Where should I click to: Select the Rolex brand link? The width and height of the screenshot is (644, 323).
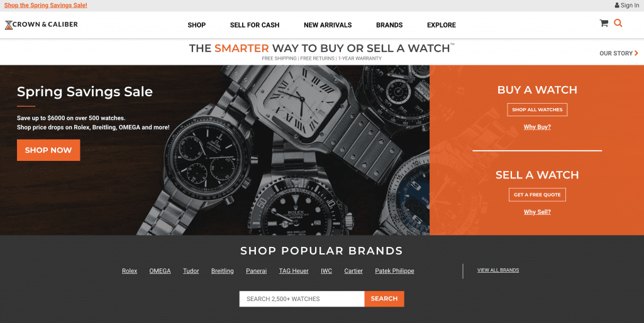point(130,271)
